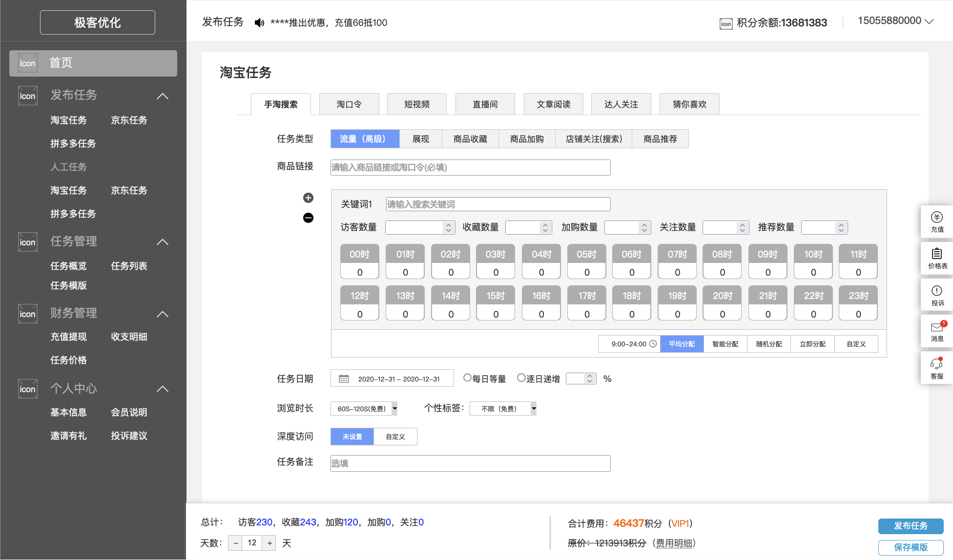Viewport: 953px width, 560px height.
Task: Add a keyword with the plus icon
Action: [308, 198]
